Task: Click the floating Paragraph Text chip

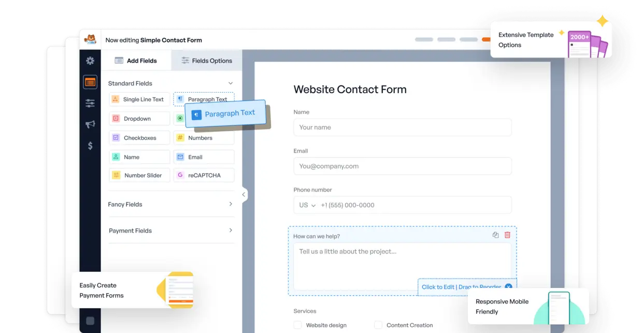Action: [x=225, y=113]
